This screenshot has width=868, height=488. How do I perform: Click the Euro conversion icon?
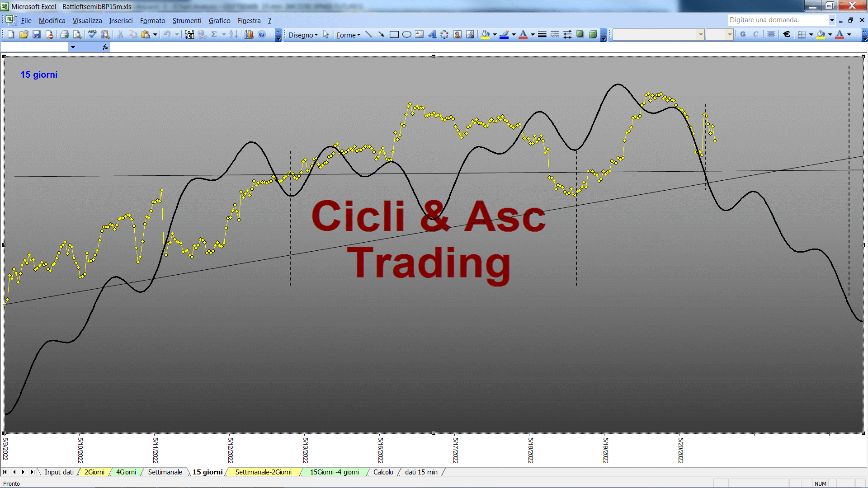pos(189,34)
